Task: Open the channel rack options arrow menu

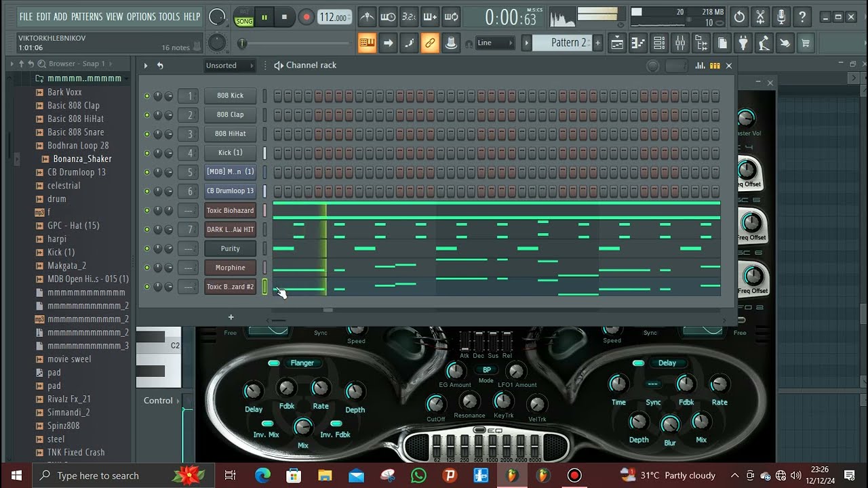Action: click(x=145, y=66)
